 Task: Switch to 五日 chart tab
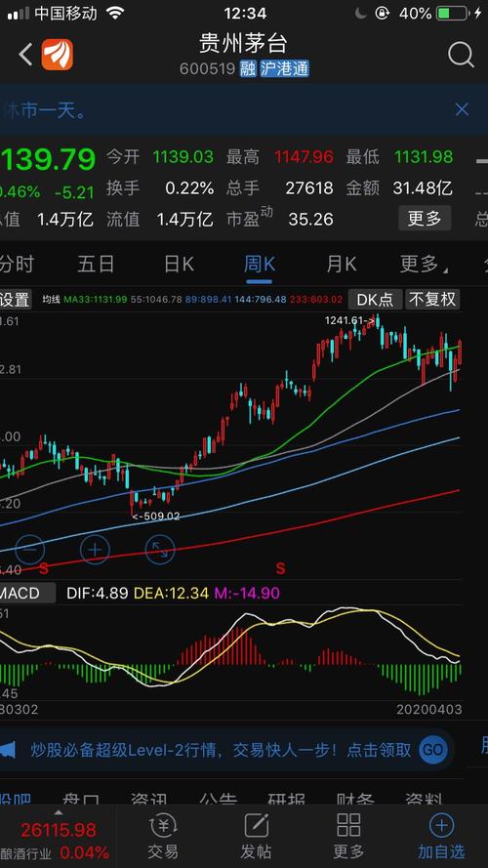96,264
